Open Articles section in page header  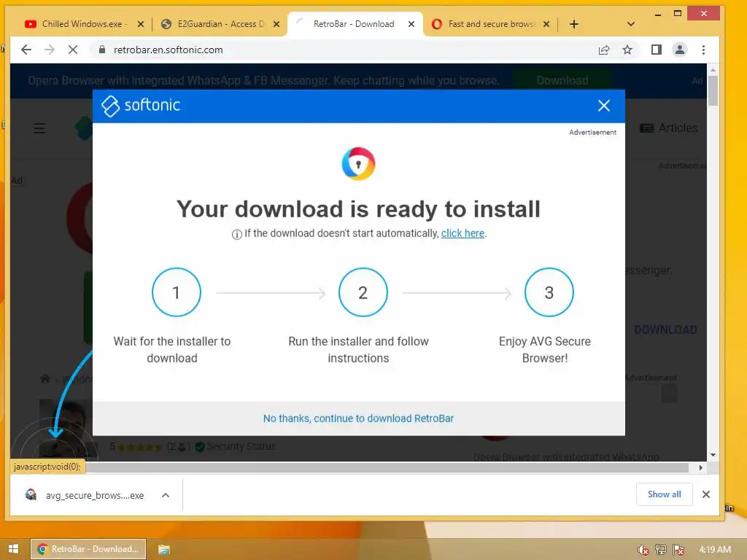point(669,128)
